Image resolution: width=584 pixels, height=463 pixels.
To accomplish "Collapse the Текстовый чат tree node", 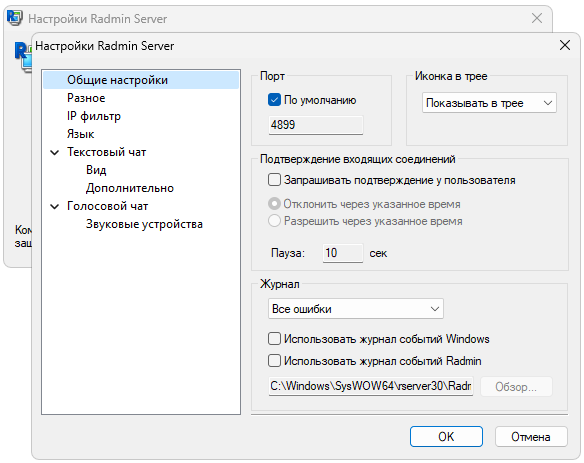I will point(54,152).
